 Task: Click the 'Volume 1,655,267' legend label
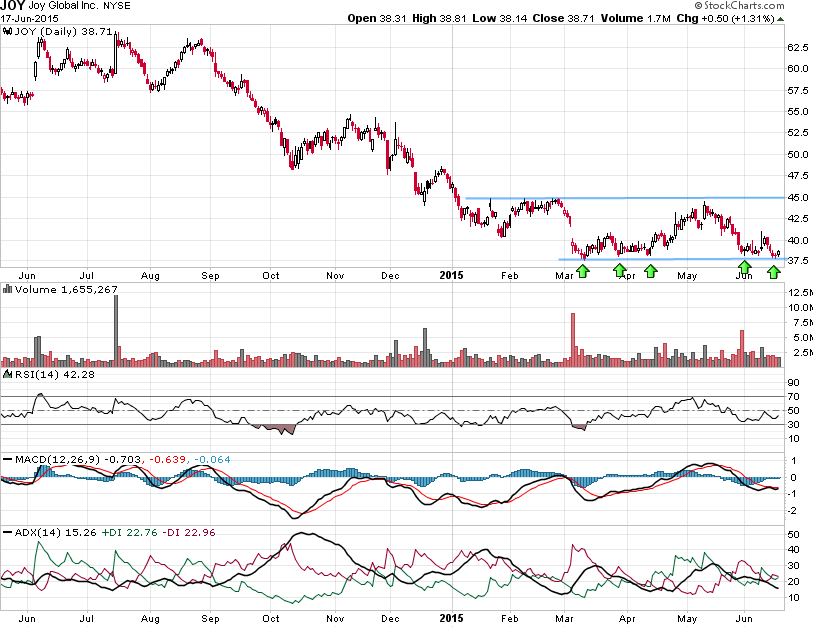66,289
